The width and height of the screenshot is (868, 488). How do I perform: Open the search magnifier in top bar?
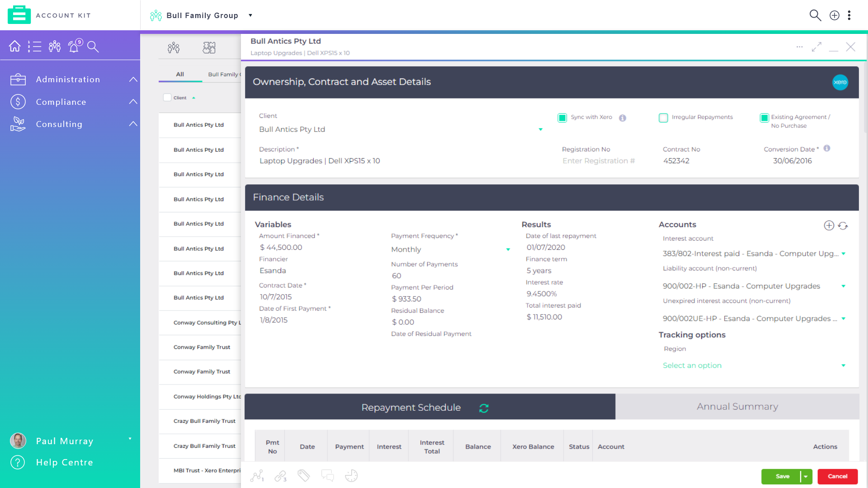815,15
